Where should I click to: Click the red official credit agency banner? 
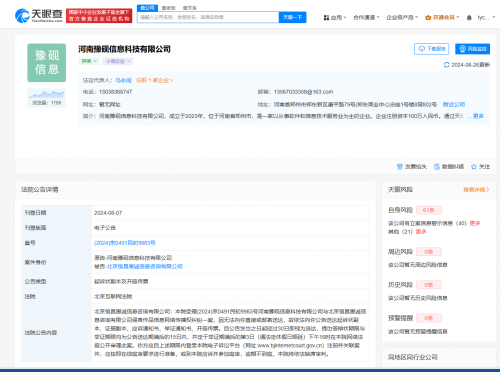point(99,16)
